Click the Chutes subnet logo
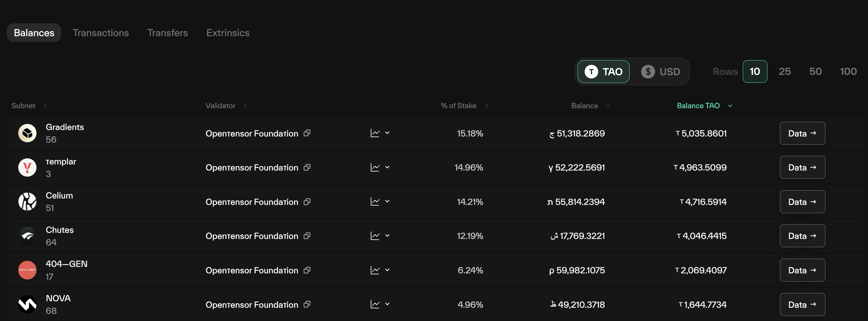Screen dimensions: 868x321 [27, 236]
